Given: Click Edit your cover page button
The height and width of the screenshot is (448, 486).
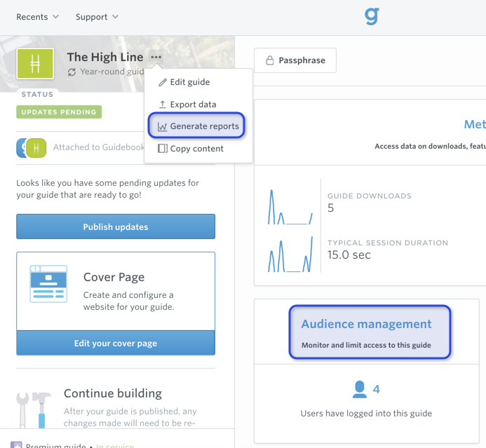Looking at the screenshot, I should coord(116,343).
